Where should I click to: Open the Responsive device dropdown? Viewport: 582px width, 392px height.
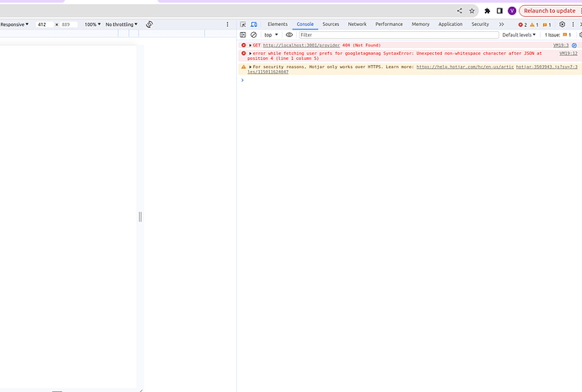pos(14,24)
